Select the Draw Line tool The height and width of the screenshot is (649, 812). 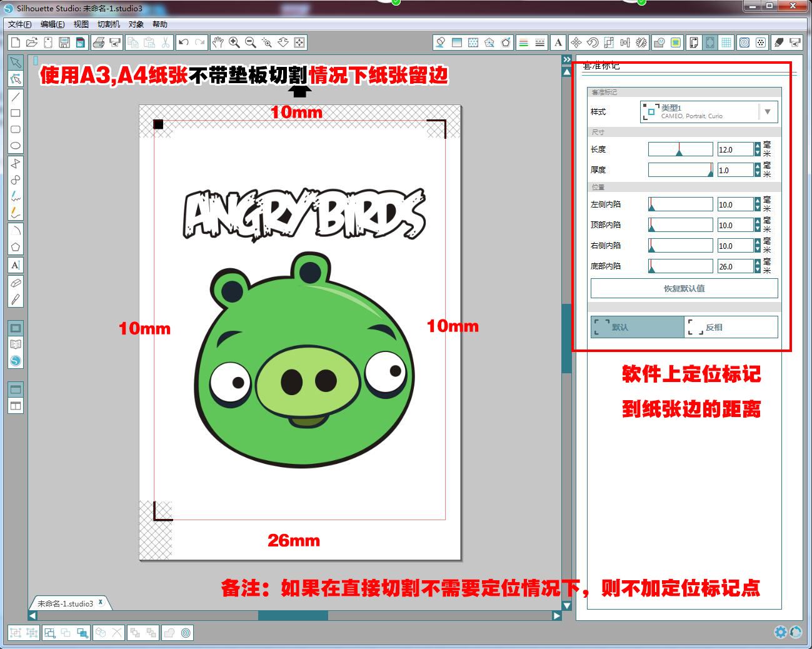click(x=16, y=97)
